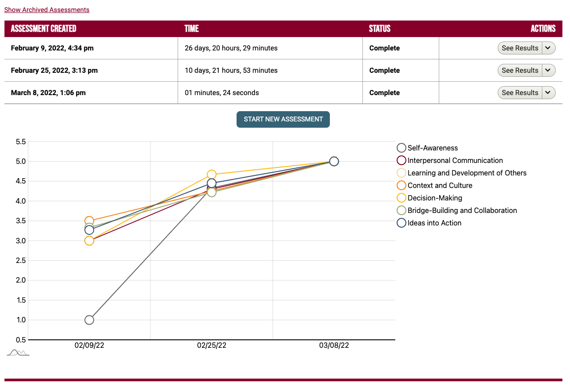Click the orange Context and Culture point at 02/09/22
The width and height of the screenshot is (570, 392).
(x=89, y=221)
